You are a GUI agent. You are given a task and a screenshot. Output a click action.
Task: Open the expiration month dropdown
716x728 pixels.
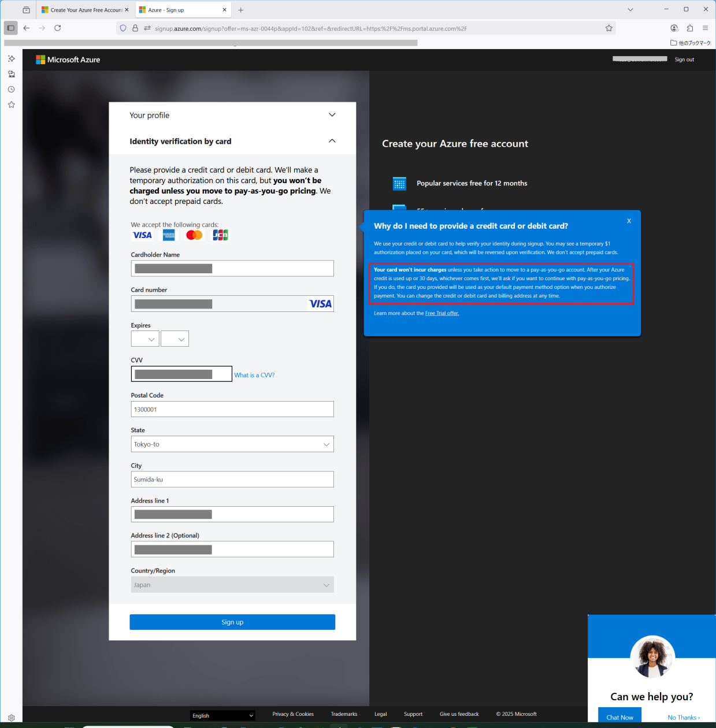point(145,339)
